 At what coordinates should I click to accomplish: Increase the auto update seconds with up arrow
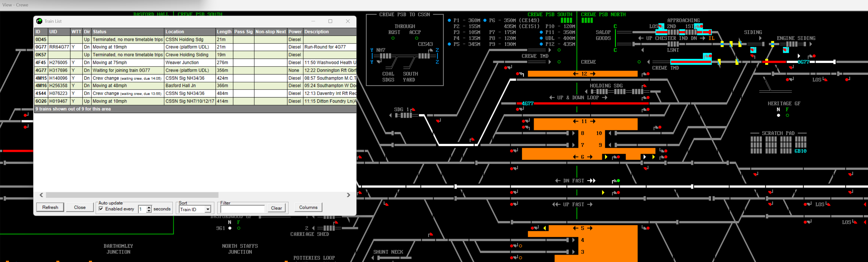pyautogui.click(x=149, y=207)
